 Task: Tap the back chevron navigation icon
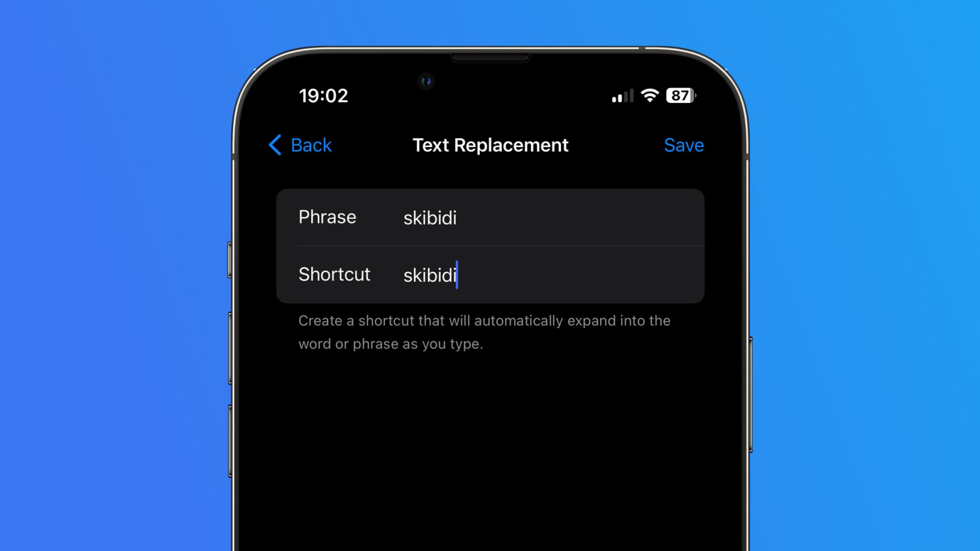274,144
